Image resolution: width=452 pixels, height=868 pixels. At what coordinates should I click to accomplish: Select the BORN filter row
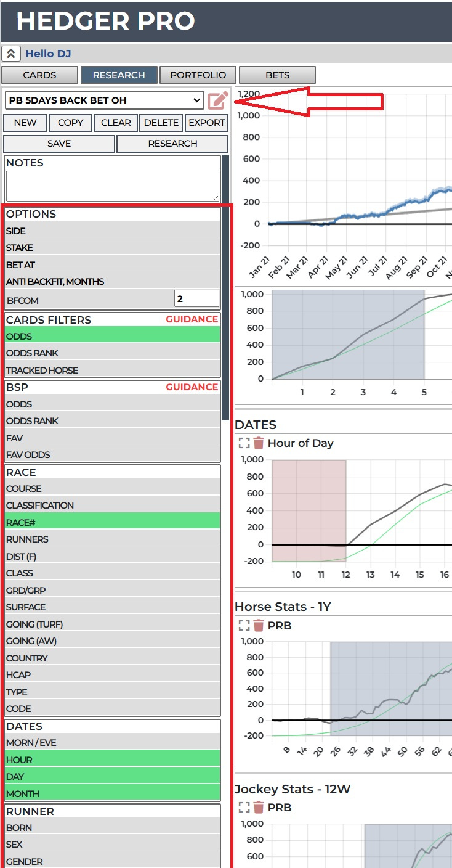pyautogui.click(x=113, y=828)
